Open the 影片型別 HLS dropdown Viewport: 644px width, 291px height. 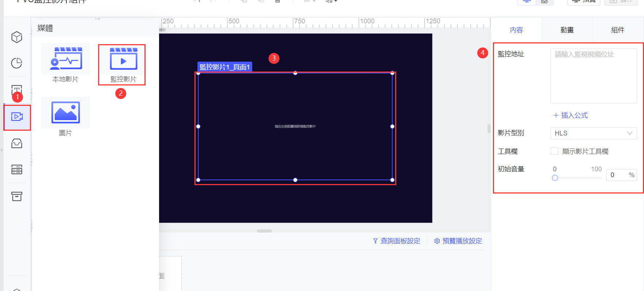(x=593, y=133)
